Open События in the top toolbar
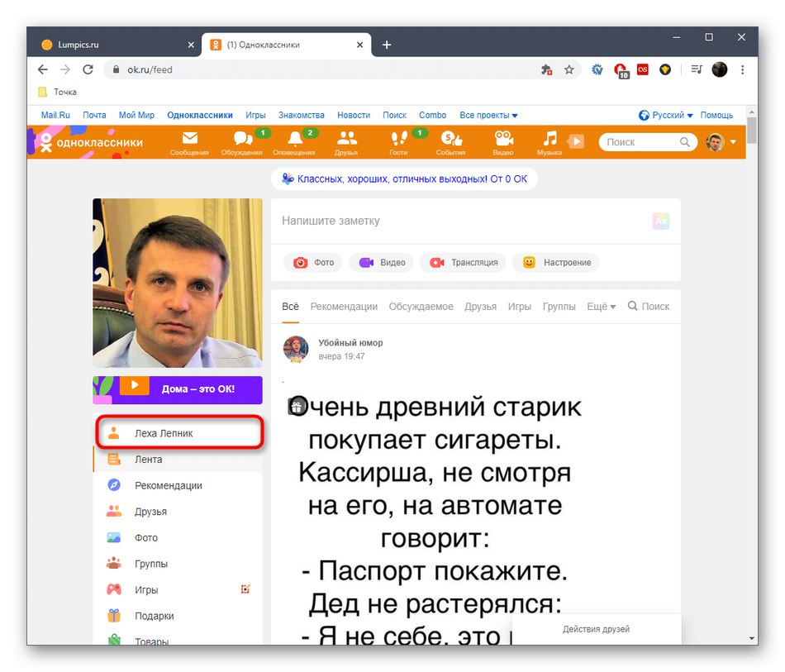The height and width of the screenshot is (672, 785). (452, 142)
